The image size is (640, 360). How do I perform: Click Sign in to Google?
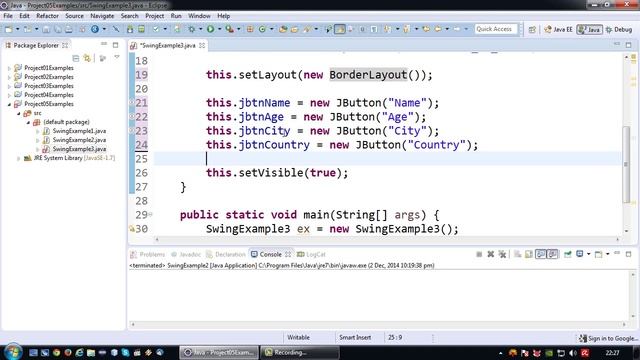click(608, 338)
